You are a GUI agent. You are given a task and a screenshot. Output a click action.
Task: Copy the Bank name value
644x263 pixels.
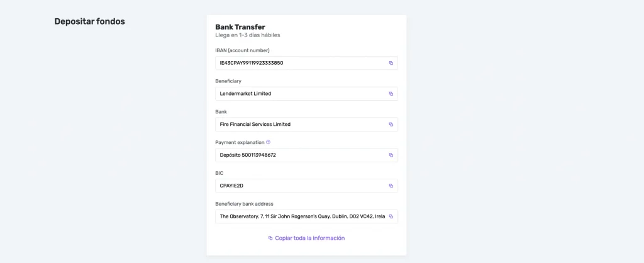391,125
